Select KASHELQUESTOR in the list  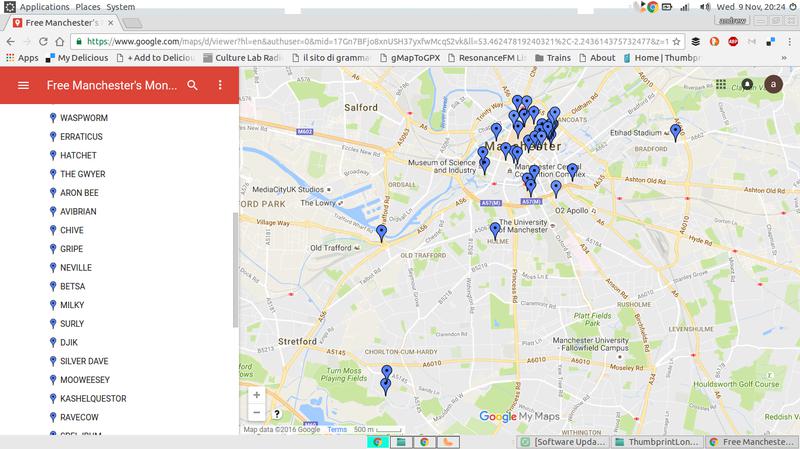(93, 398)
